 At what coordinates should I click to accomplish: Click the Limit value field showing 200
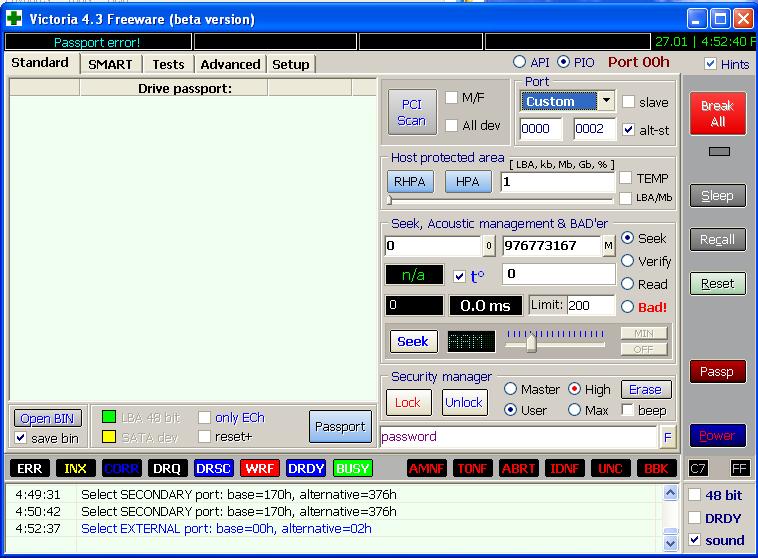click(590, 305)
